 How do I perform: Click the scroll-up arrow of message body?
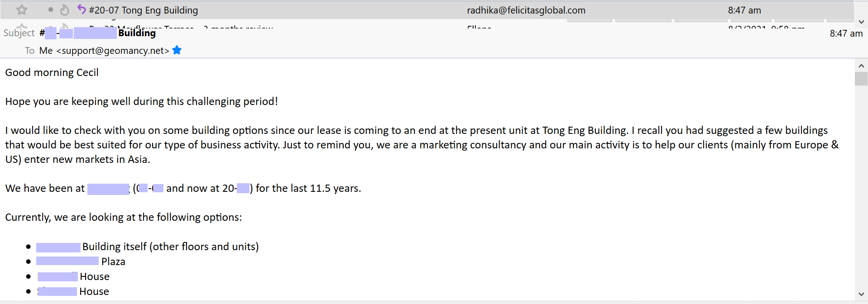click(861, 66)
